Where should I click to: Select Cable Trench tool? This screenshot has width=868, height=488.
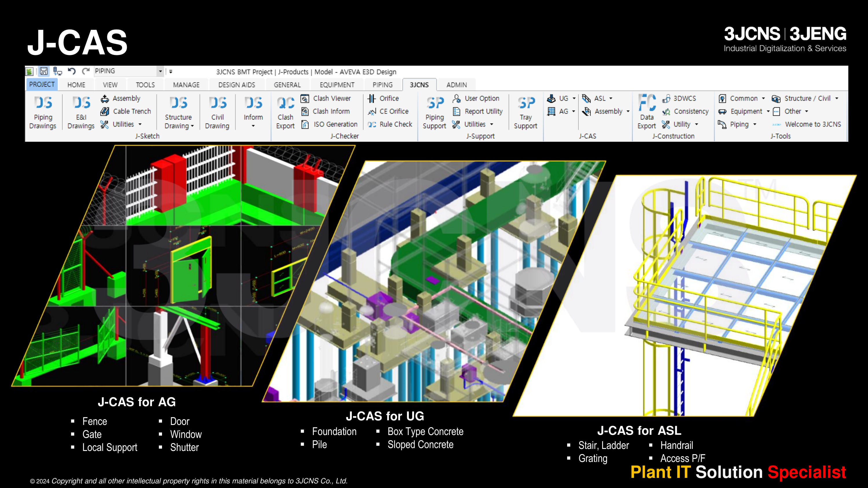tap(126, 111)
